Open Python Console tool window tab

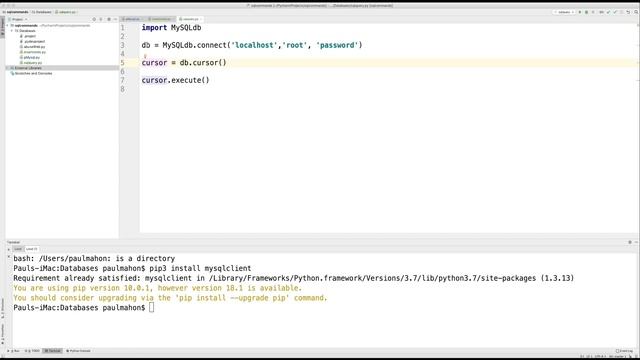click(x=78, y=351)
